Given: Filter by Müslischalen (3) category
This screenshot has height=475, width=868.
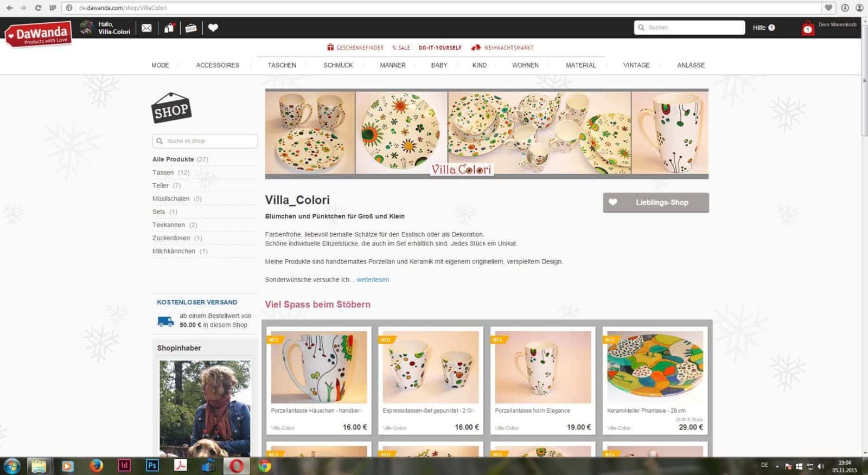Looking at the screenshot, I should coord(177,198).
